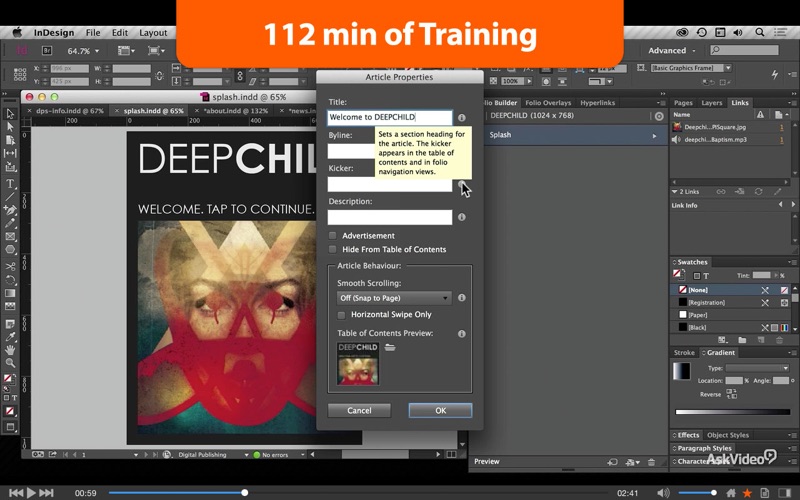Skip to next video in player
Viewport: 800px width, 500px height.
[x=46, y=493]
